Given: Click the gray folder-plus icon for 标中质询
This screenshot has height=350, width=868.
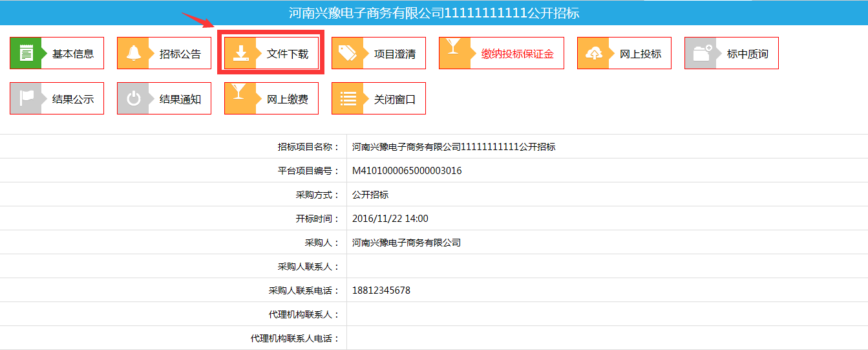Looking at the screenshot, I should coord(701,53).
